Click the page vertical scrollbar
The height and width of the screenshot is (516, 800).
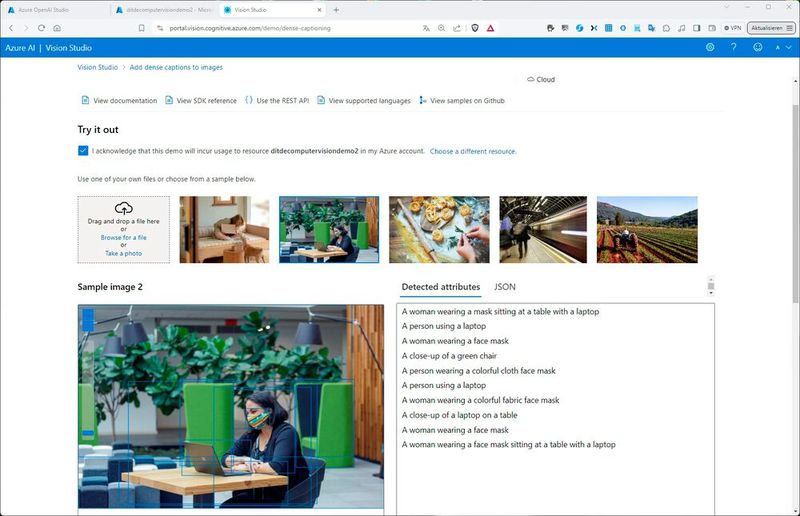pyautogui.click(x=795, y=202)
